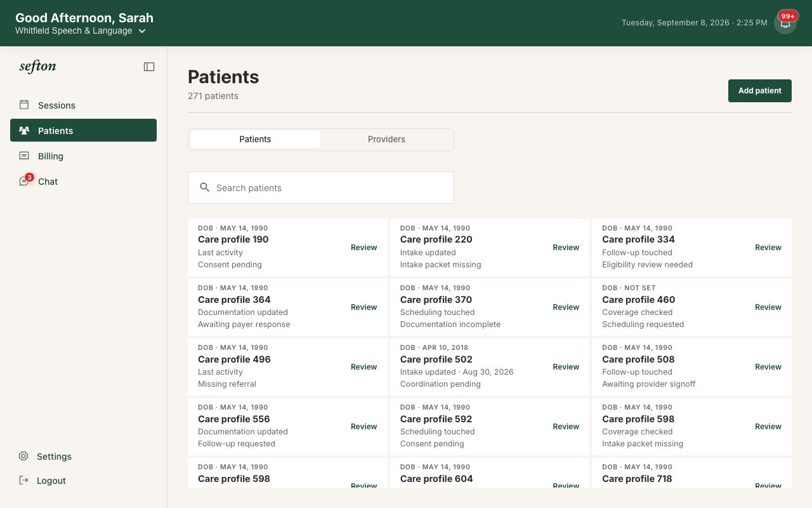The image size is (812, 508).
Task: Click the status Coordination pending
Action: click(440, 384)
